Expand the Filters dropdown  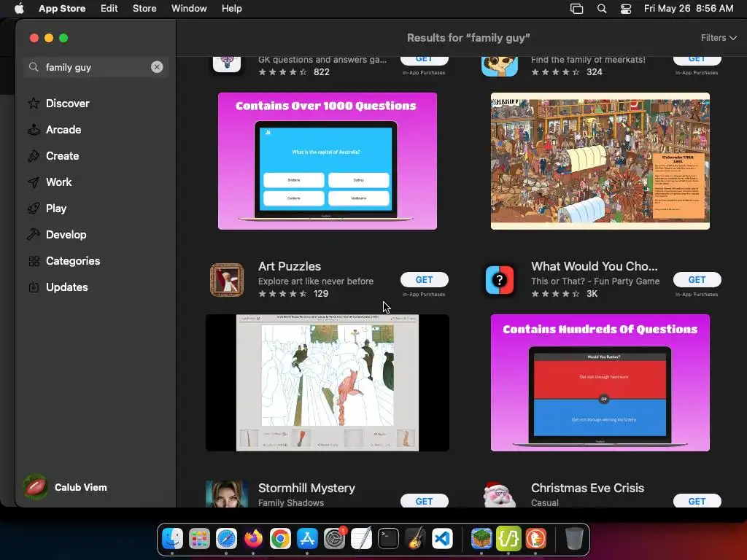[x=719, y=38]
